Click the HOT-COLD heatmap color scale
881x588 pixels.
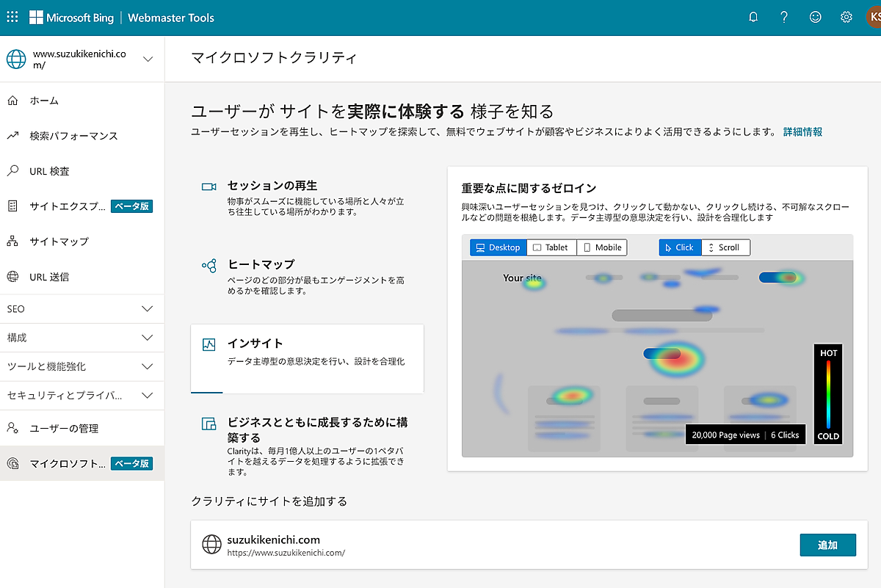click(x=828, y=395)
